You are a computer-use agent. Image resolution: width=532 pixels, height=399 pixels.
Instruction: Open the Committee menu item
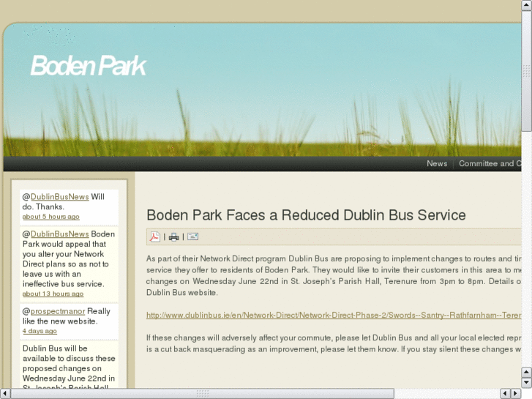[490, 164]
